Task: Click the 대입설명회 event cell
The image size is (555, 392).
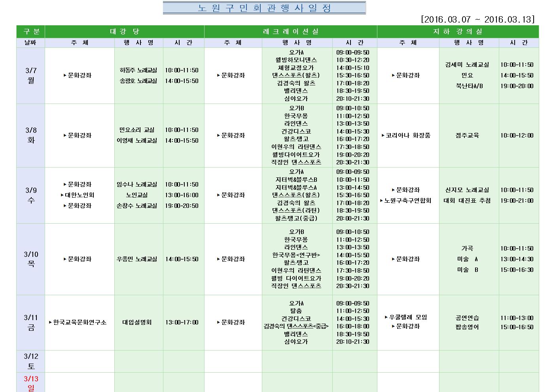Action: click(137, 322)
